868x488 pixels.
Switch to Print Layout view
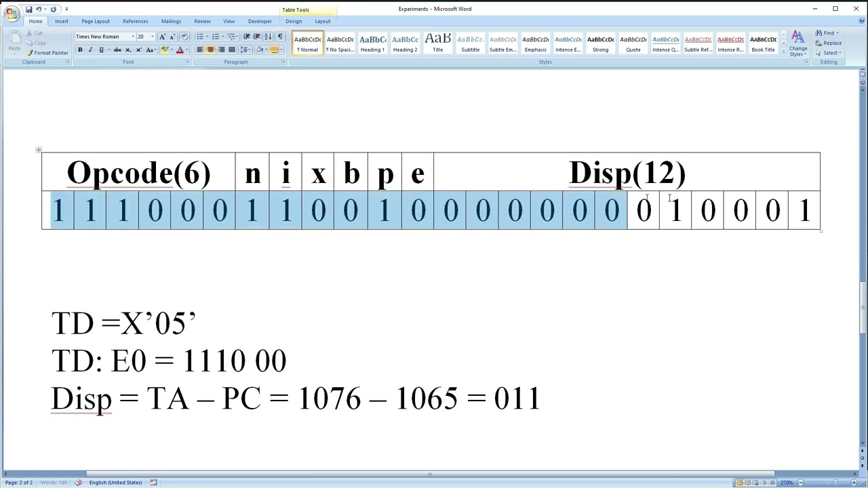pyautogui.click(x=738, y=483)
